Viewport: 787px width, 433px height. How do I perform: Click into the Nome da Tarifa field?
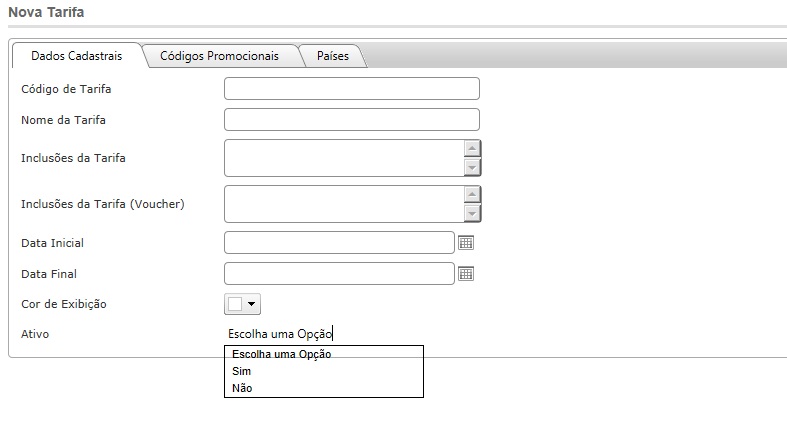(351, 120)
